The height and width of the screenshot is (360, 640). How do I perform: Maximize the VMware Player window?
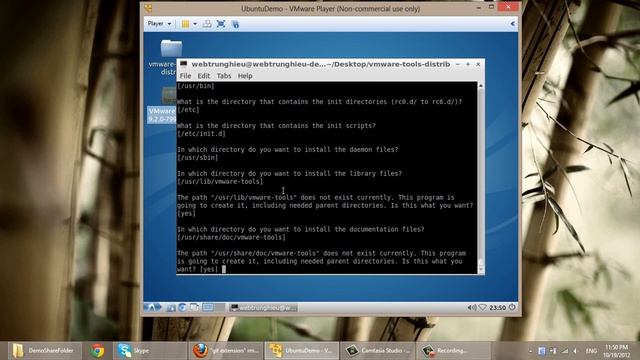[491, 7]
